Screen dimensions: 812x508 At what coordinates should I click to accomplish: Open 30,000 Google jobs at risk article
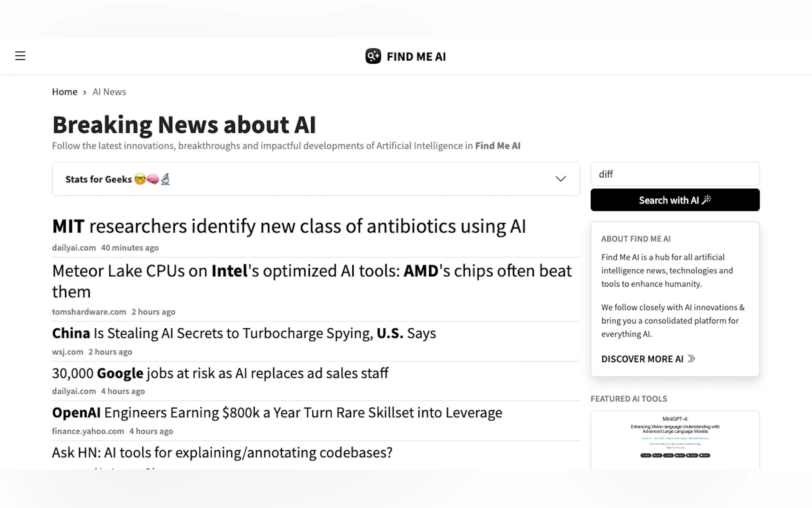pyautogui.click(x=220, y=373)
